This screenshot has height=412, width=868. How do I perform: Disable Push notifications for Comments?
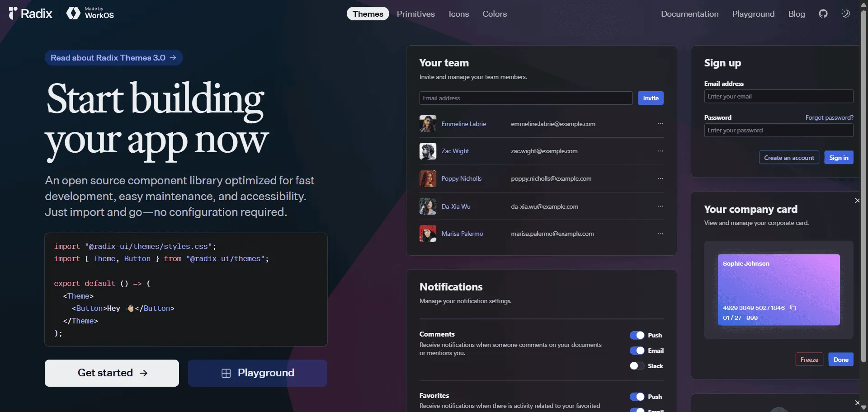pyautogui.click(x=637, y=335)
